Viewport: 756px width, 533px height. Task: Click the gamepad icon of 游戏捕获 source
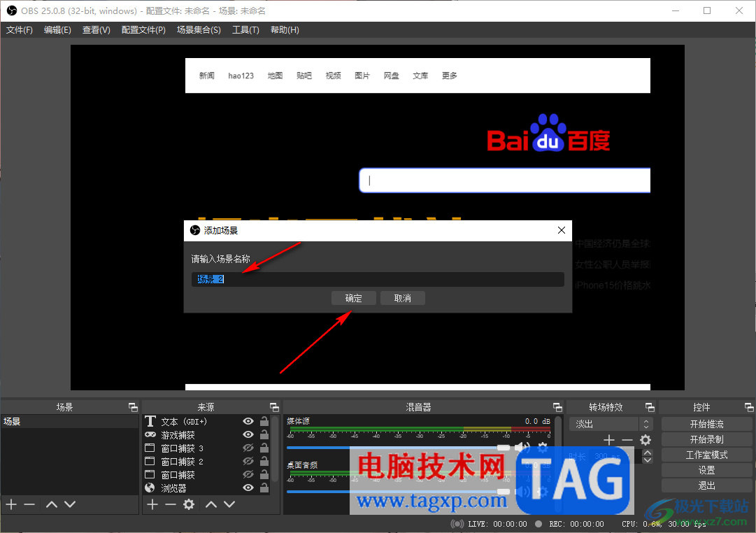pos(150,434)
